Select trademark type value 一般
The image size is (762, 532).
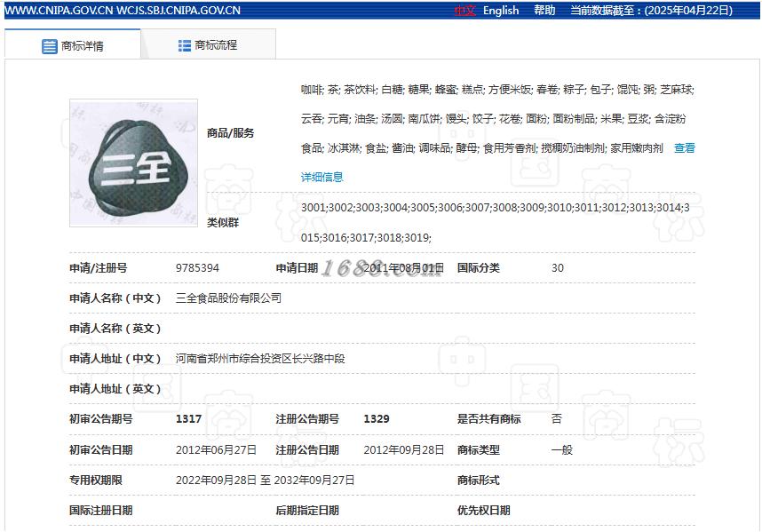point(562,450)
